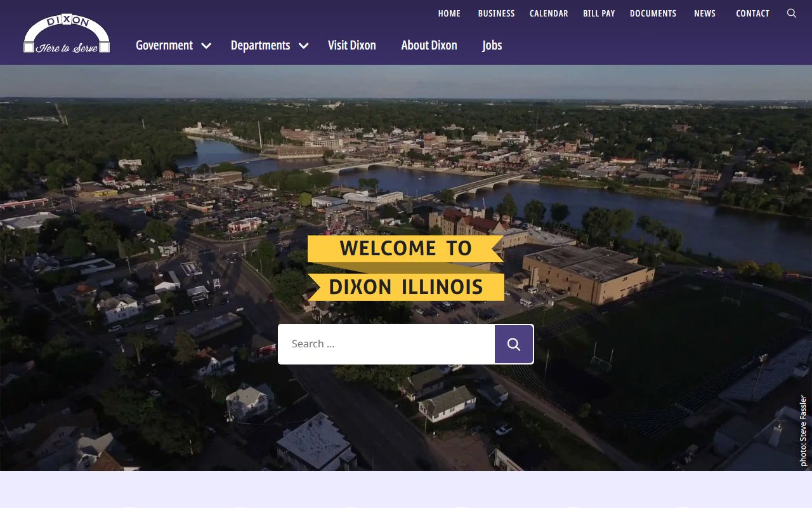Open the search icon in top bar
This screenshot has width=812, height=508.
click(792, 13)
